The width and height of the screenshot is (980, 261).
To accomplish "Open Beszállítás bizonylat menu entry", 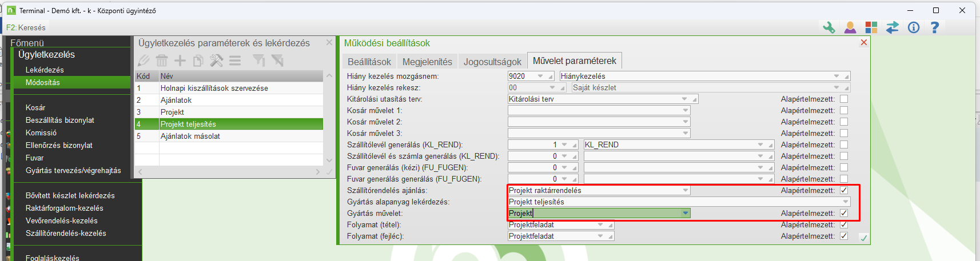I will (60, 120).
